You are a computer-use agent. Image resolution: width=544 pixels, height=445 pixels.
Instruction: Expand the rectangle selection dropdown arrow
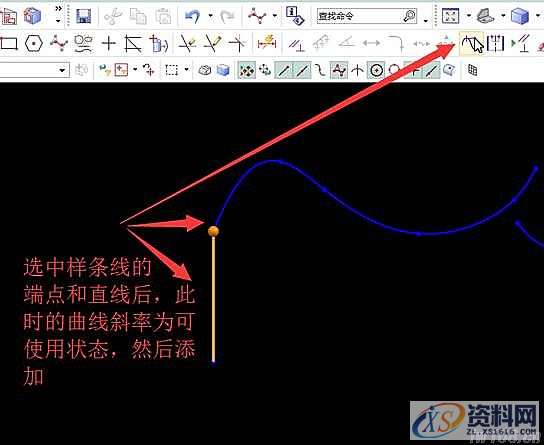186,69
